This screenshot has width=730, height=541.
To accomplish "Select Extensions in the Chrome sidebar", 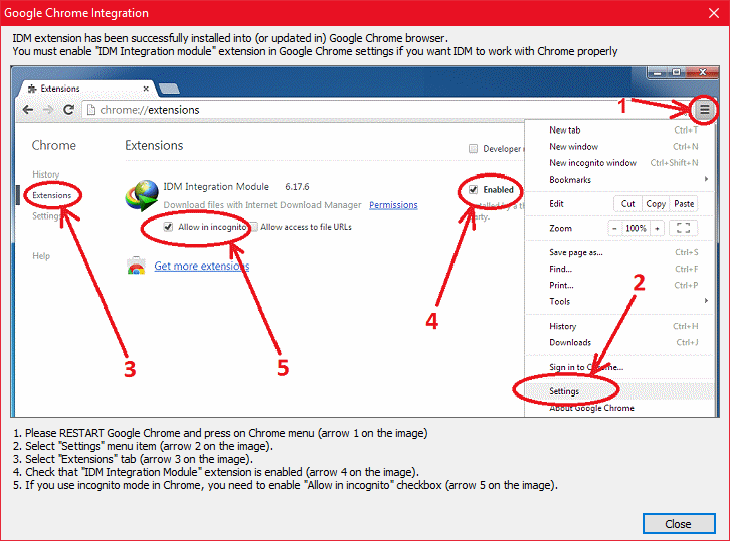I will (x=52, y=195).
